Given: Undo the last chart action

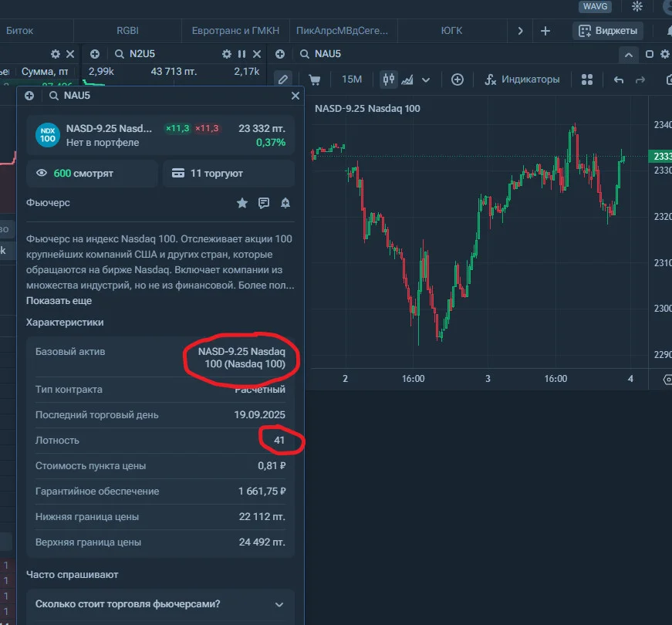Looking at the screenshot, I should (x=618, y=79).
